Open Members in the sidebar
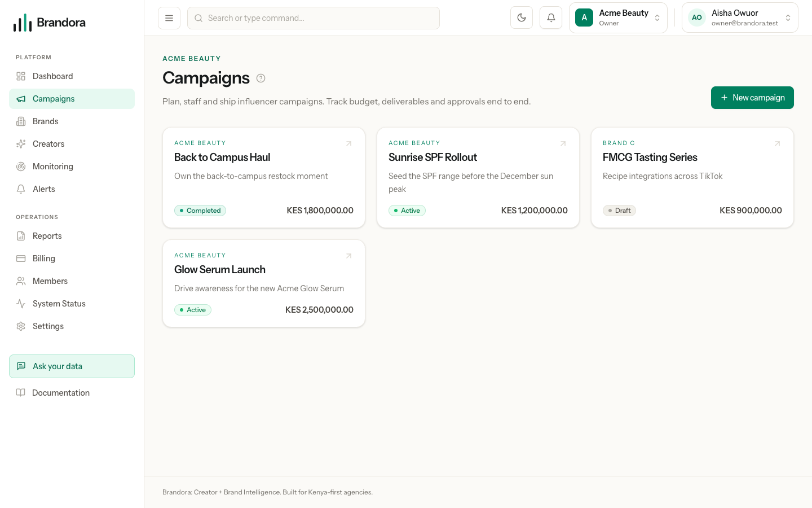Image resolution: width=812 pixels, height=508 pixels. click(72, 281)
